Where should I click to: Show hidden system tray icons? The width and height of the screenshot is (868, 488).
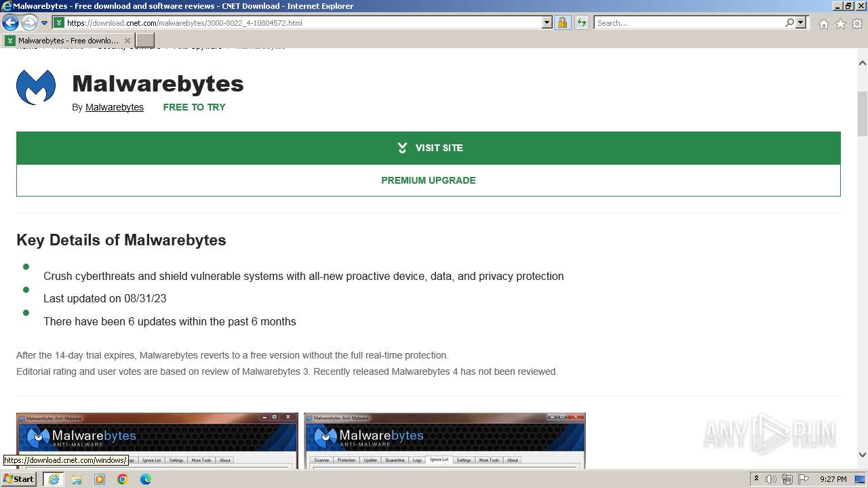(756, 479)
